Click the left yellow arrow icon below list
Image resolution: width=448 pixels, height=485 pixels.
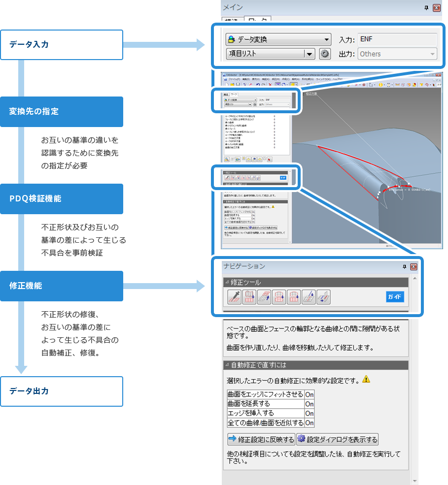point(248,160)
